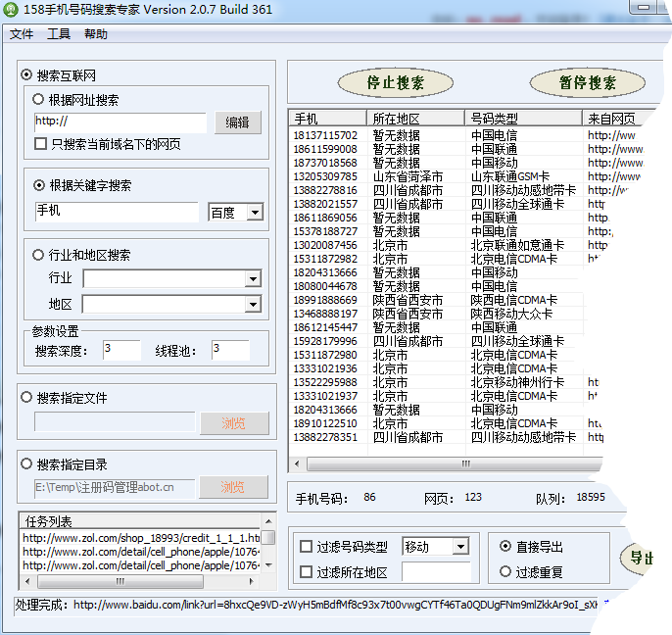672x635 pixels.
Task: Click the 线程池 input field
Action: pyautogui.click(x=230, y=350)
